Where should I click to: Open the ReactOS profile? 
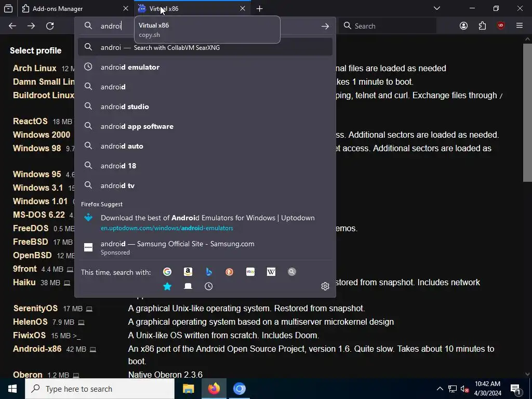tap(30, 121)
